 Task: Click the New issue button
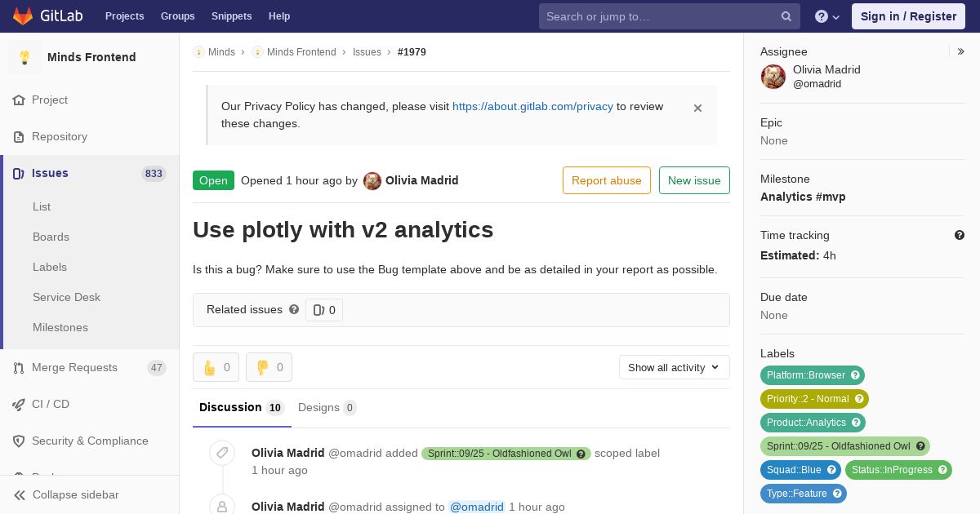694,180
